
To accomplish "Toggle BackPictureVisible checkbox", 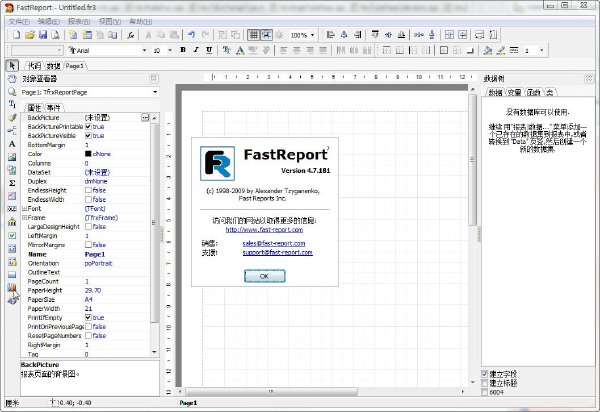I will click(88, 135).
